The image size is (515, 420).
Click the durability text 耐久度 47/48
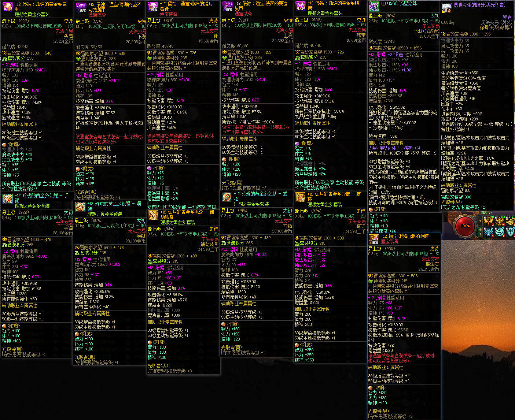click(382, 41)
